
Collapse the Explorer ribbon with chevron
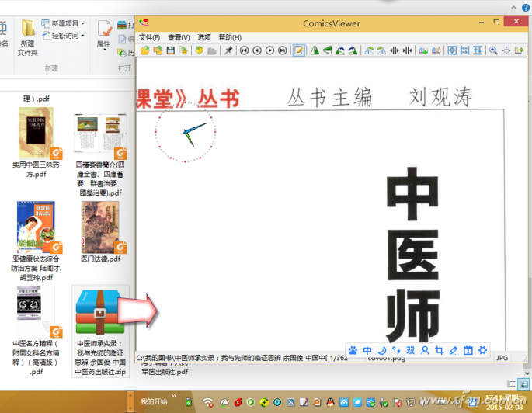[x=513, y=8]
